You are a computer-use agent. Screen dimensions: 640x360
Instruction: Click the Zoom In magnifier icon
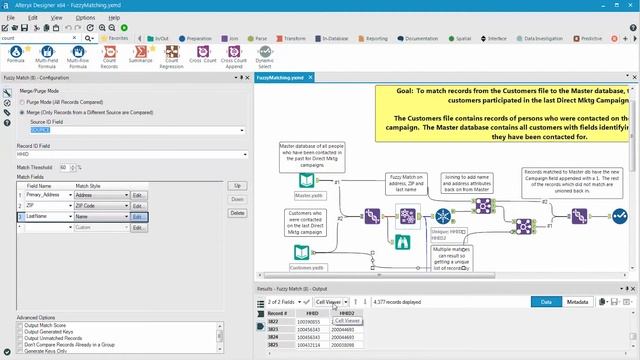(102, 28)
